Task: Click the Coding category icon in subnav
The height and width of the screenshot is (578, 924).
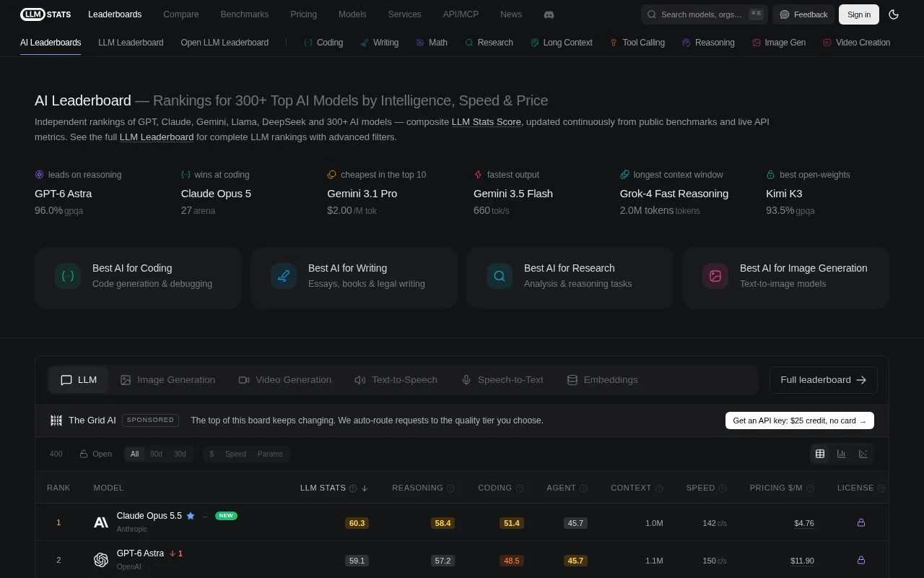Action: tap(308, 43)
